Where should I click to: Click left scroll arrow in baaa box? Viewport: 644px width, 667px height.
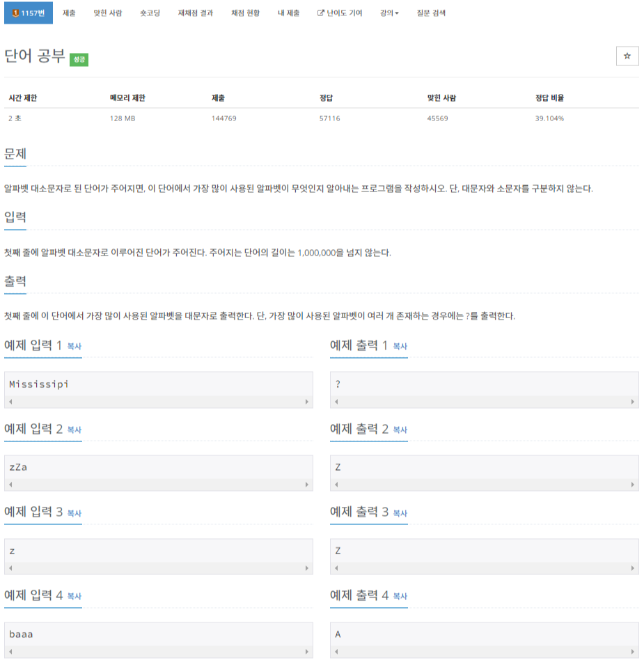click(x=10, y=651)
